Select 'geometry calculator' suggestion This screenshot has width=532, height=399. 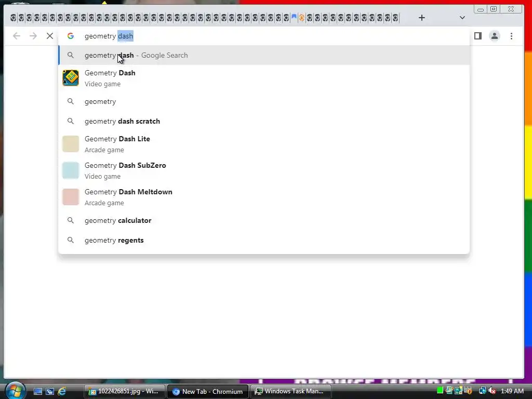264,220
